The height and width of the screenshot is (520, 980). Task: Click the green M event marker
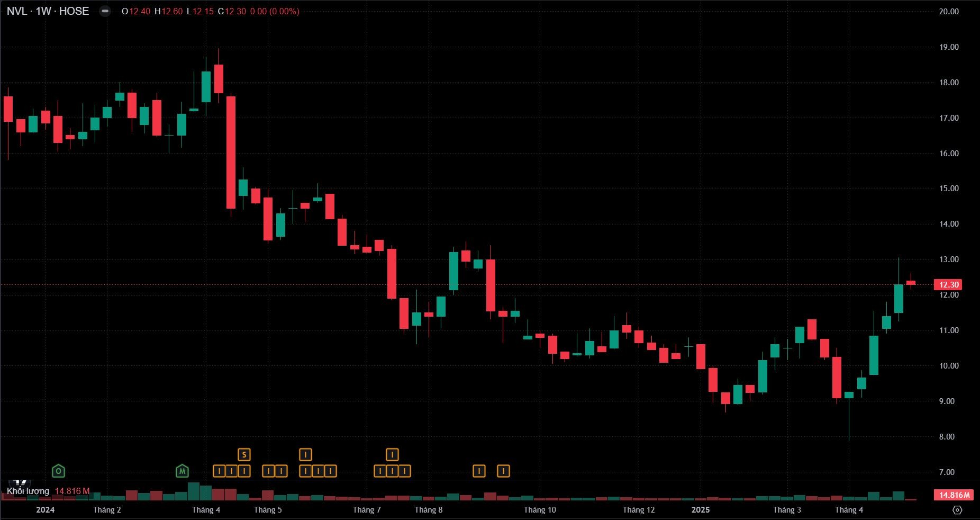click(182, 471)
